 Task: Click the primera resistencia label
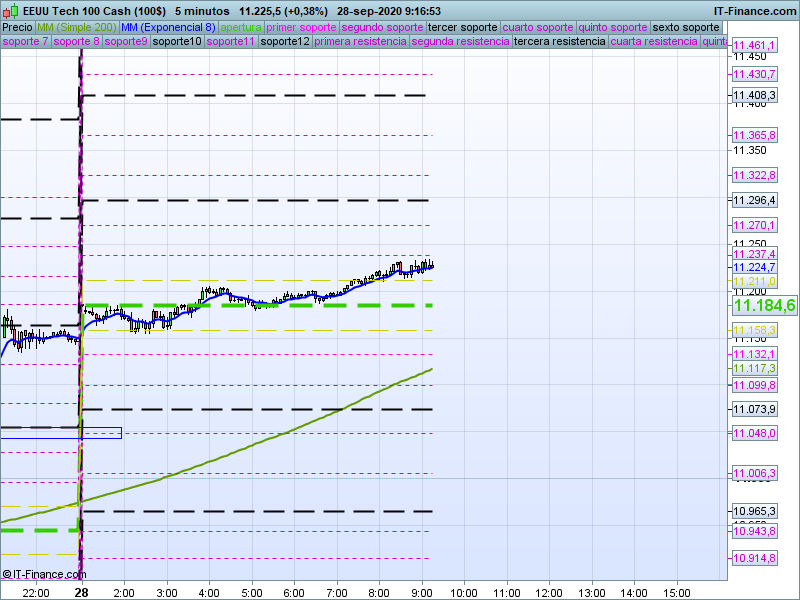[360, 42]
